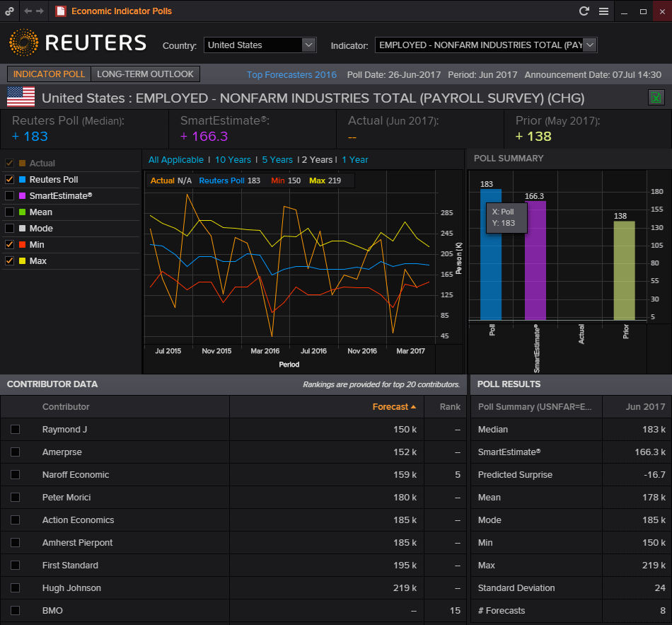
Task: Click Hugh Johnson's 219 k forecast value
Action: (x=405, y=587)
